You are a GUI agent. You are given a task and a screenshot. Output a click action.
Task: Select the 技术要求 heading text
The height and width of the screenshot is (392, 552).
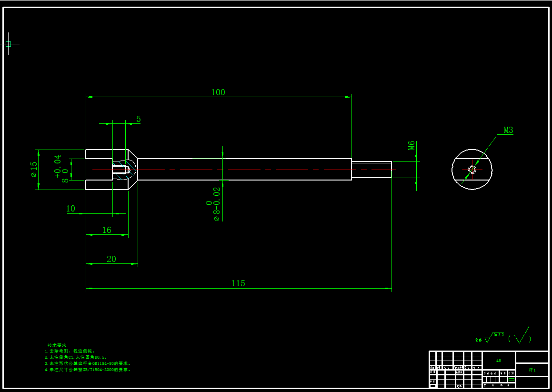tap(57, 345)
